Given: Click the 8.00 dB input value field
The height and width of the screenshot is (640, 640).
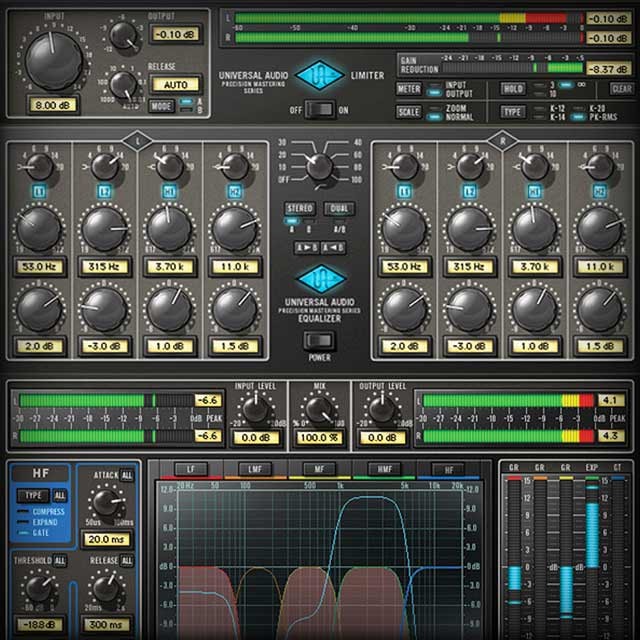Looking at the screenshot, I should tap(52, 105).
